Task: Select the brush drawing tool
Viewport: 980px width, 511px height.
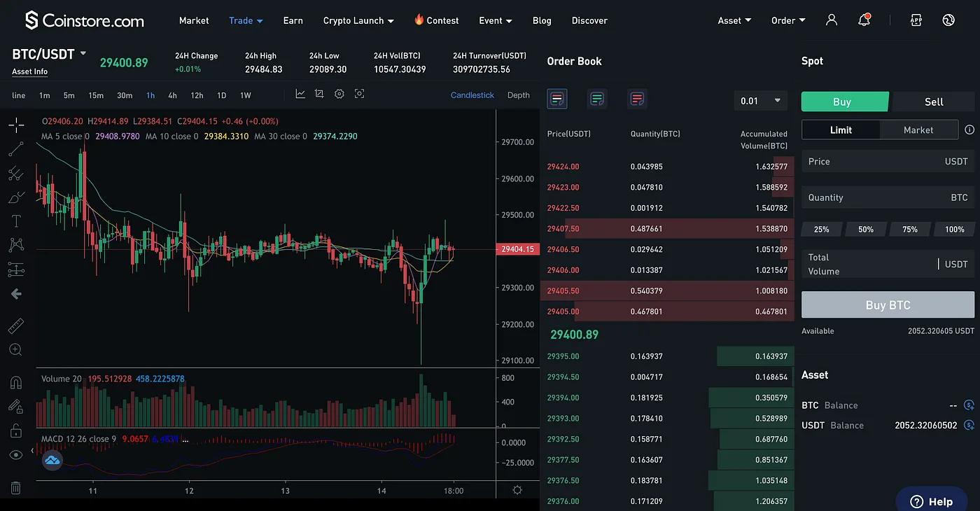Action: pos(16,197)
